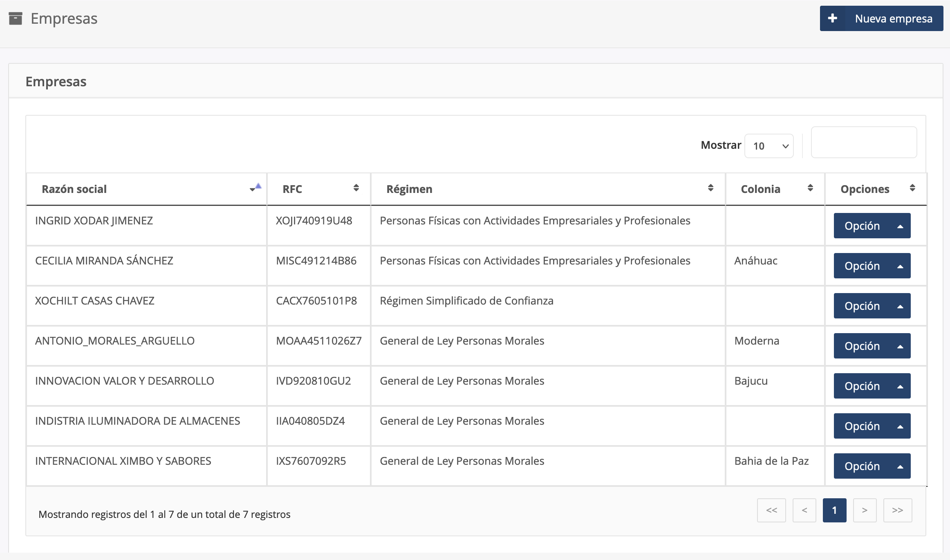950x560 pixels.
Task: Go to next page with > button
Action: pos(865,510)
